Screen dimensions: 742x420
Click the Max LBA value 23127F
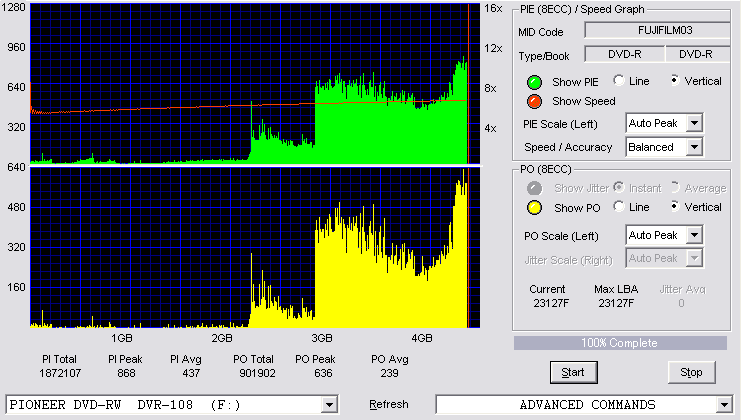616,303
